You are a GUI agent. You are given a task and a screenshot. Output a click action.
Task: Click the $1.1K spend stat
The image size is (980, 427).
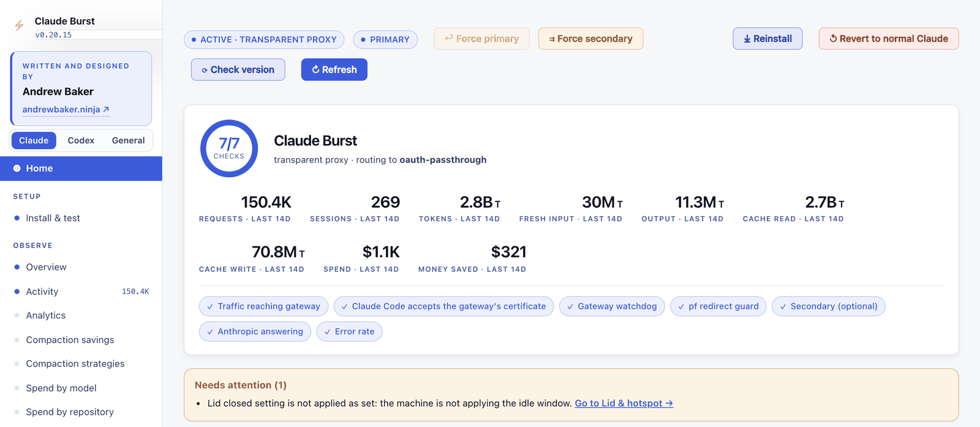(361, 259)
